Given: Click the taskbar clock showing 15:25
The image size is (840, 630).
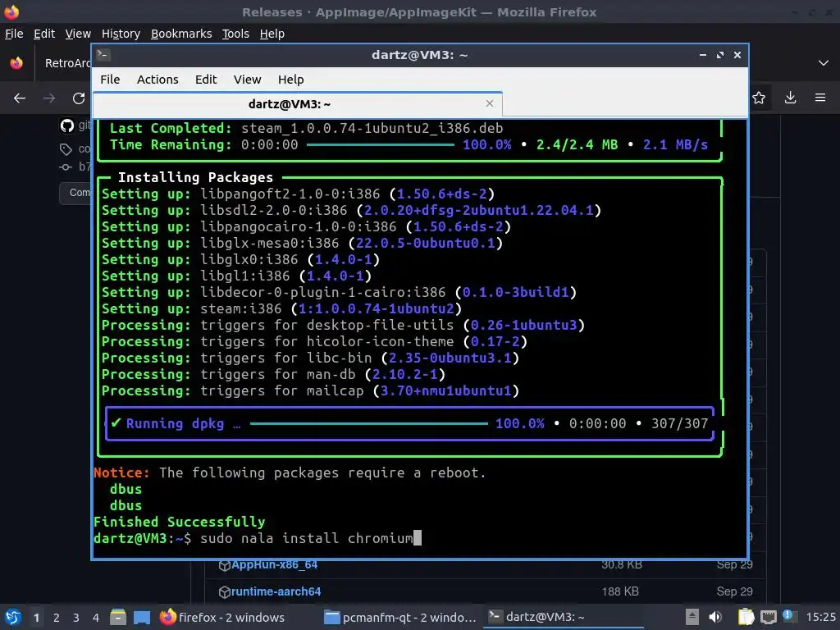Looking at the screenshot, I should click(820, 617).
